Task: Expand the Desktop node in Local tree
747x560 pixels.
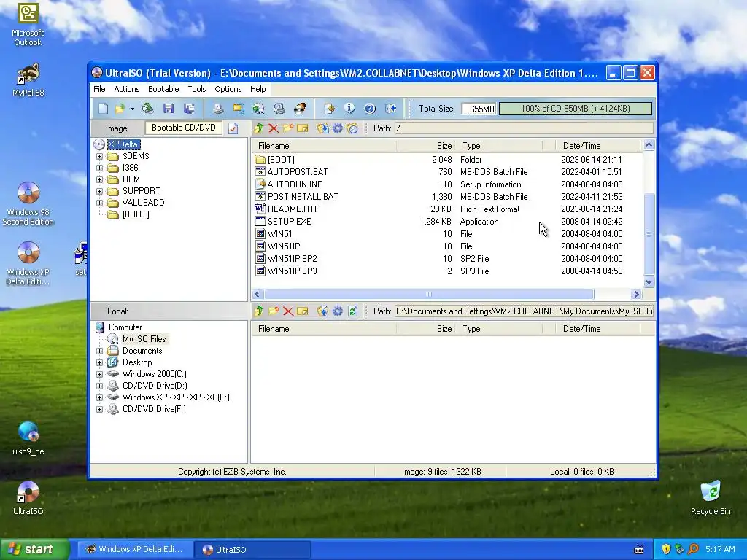Action: (99, 362)
